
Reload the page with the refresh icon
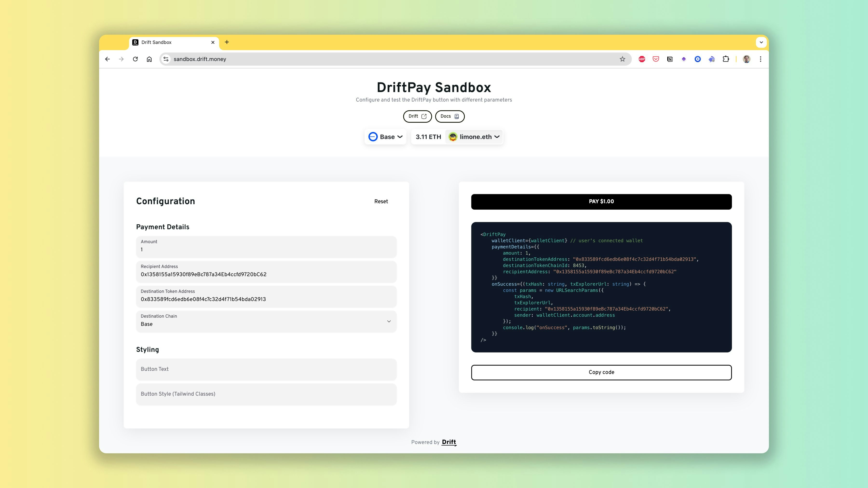click(135, 59)
